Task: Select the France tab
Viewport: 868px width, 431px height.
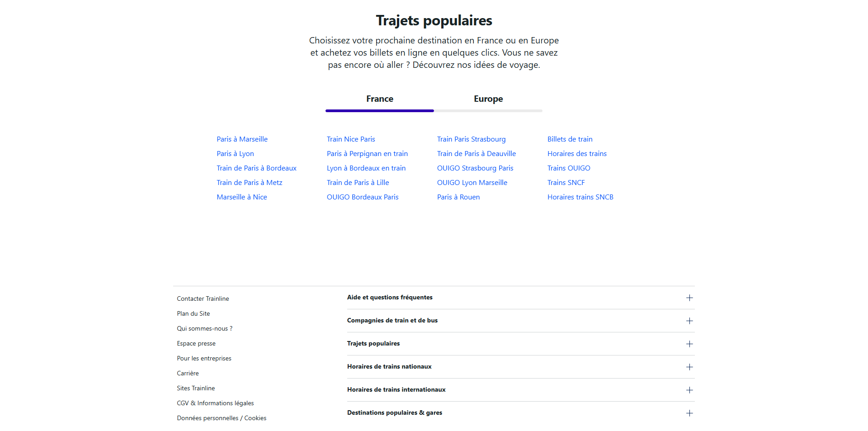Action: tap(380, 99)
